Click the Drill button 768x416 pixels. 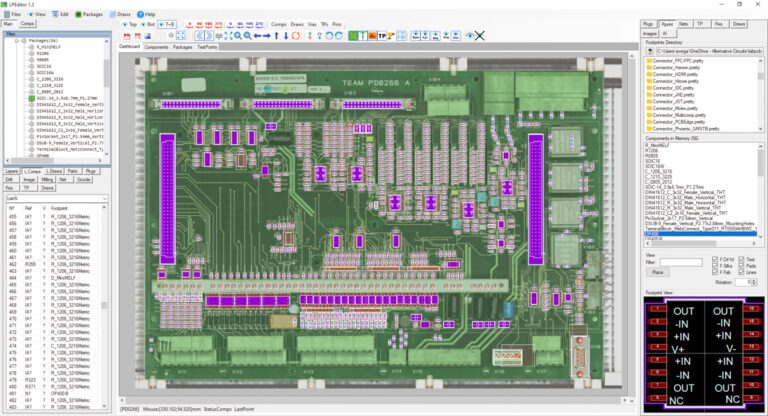9,179
